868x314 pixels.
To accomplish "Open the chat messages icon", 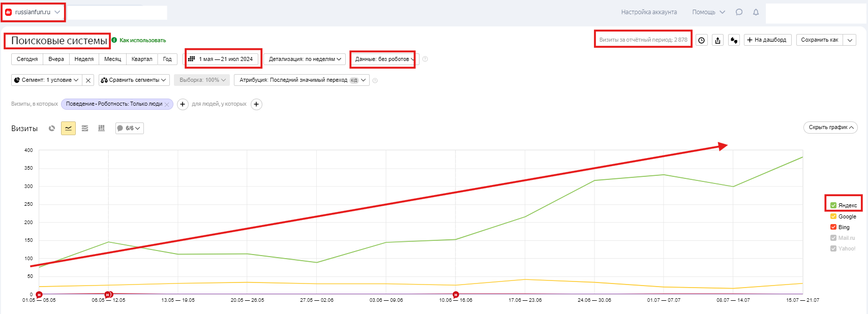I will (739, 12).
